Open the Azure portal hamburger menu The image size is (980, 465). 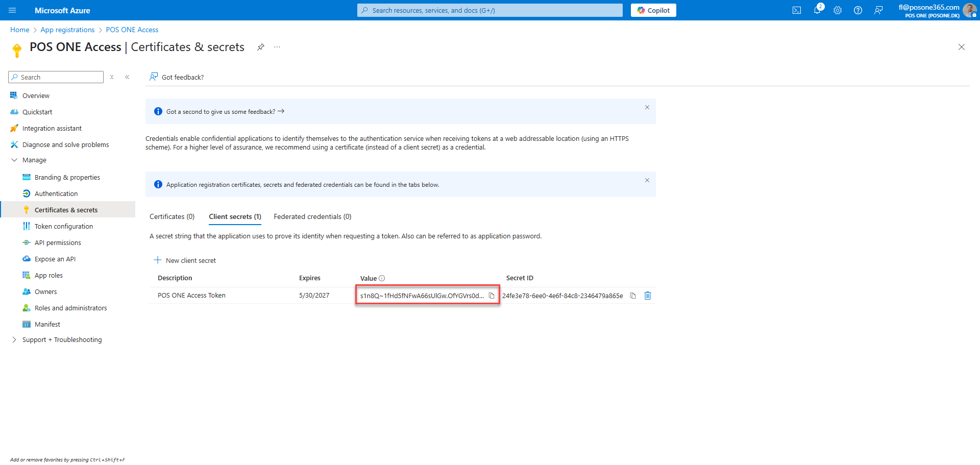(x=12, y=10)
